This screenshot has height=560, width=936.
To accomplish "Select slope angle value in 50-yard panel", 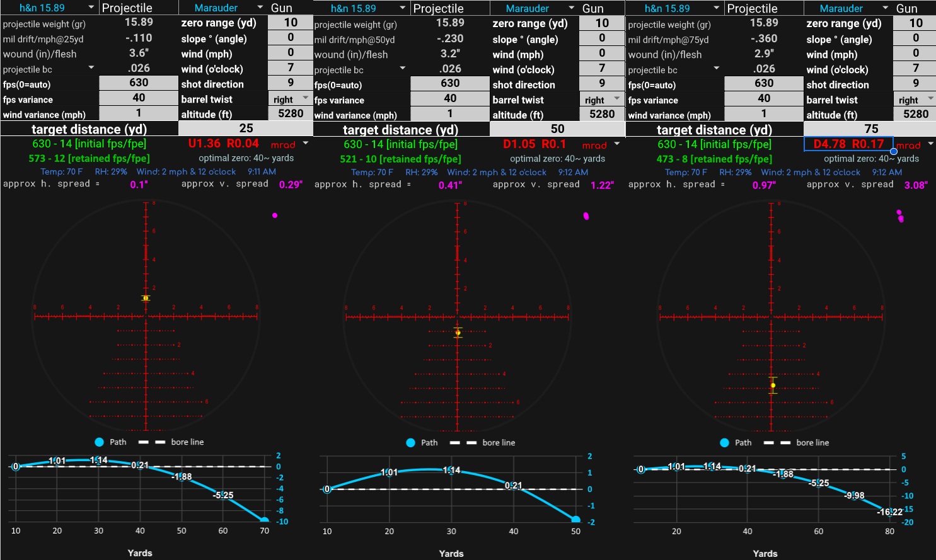I will [x=602, y=38].
